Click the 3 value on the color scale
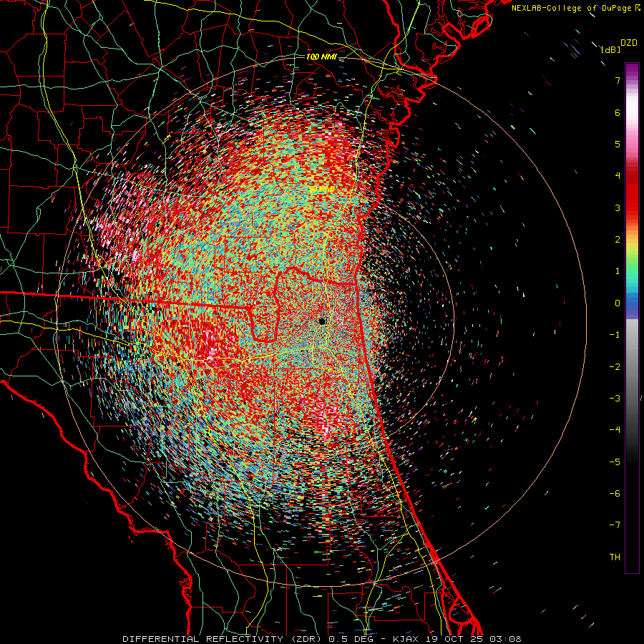This screenshot has height=644, width=644. click(x=618, y=208)
